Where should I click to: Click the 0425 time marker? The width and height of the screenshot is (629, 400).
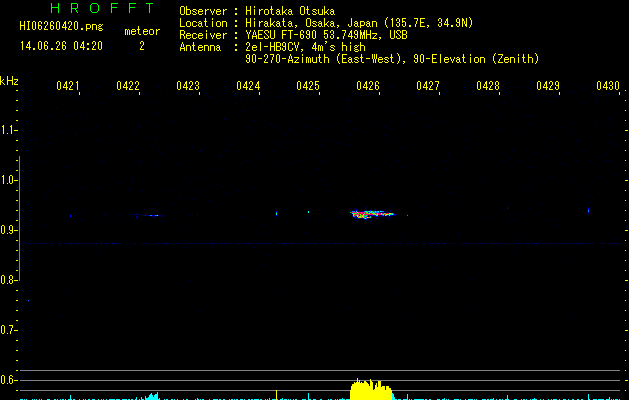(308, 86)
